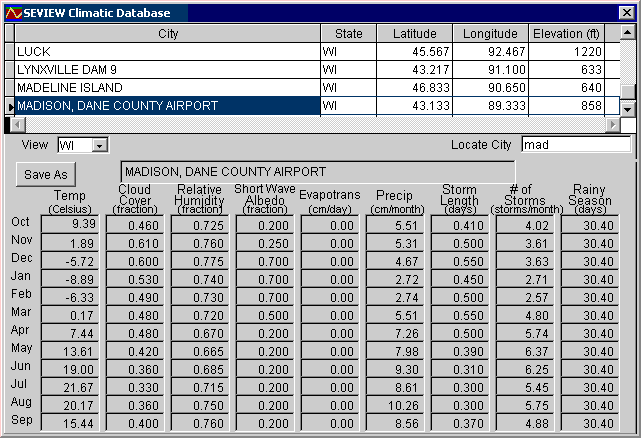Click the October storm length field 0.410
The image size is (641, 438).
460,225
